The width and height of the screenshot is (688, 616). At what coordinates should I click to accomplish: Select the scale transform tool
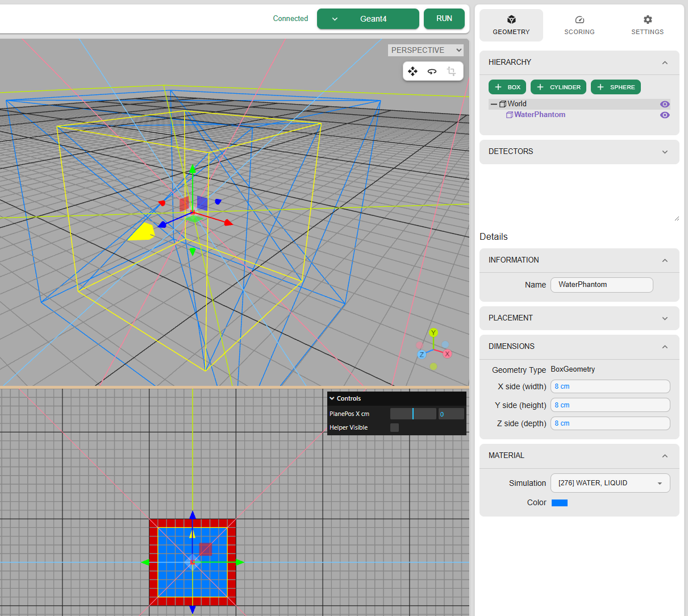point(452,71)
